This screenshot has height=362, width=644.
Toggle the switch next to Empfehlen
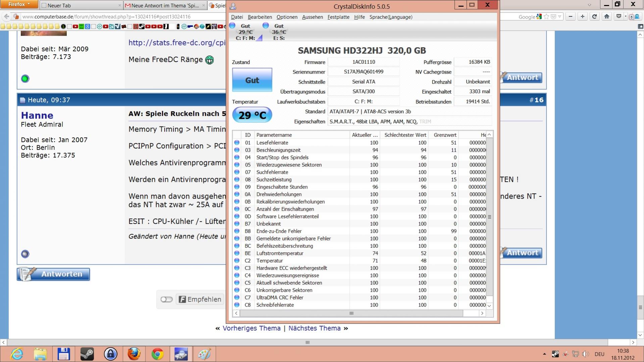(166, 299)
